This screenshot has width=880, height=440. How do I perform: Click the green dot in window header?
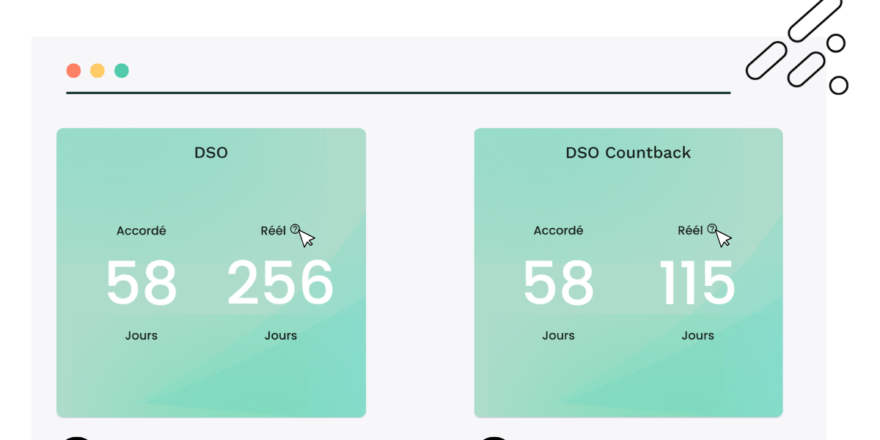pyautogui.click(x=121, y=71)
